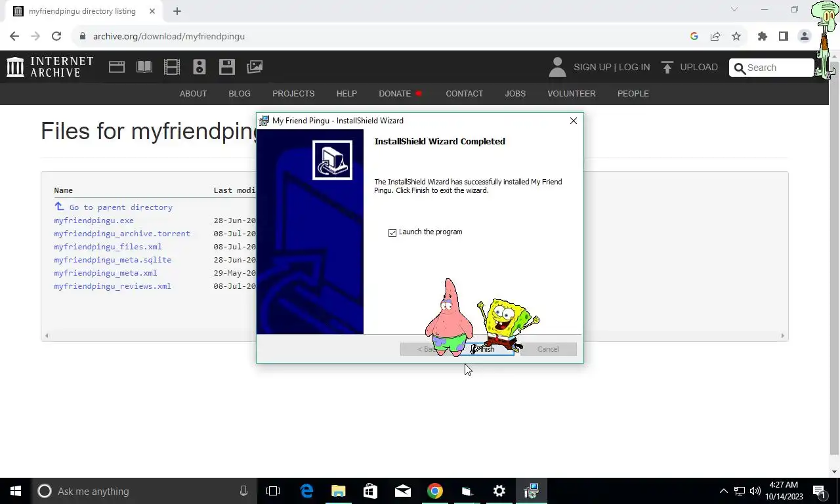Click the installer icon in taskbar
Viewport: 840px width, 504px height.
(532, 491)
